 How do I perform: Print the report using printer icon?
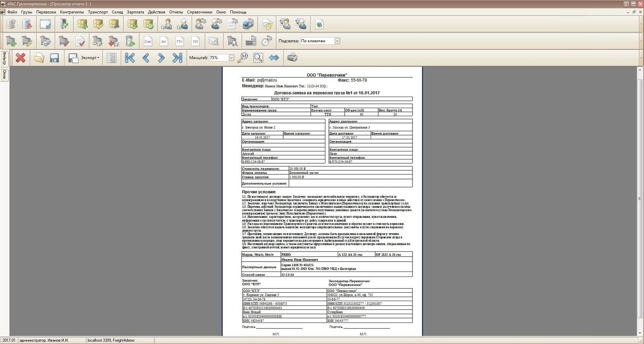tap(292, 58)
